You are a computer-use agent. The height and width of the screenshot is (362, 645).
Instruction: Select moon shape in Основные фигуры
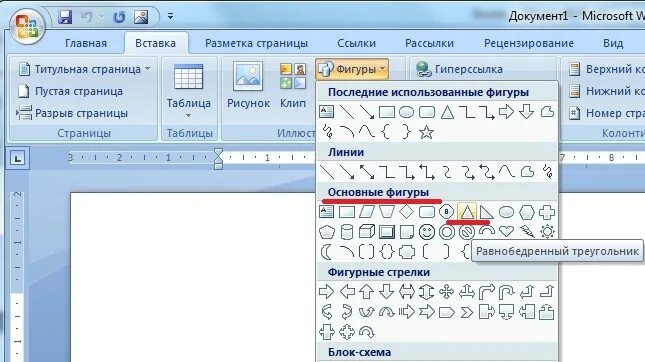pyautogui.click(x=327, y=252)
